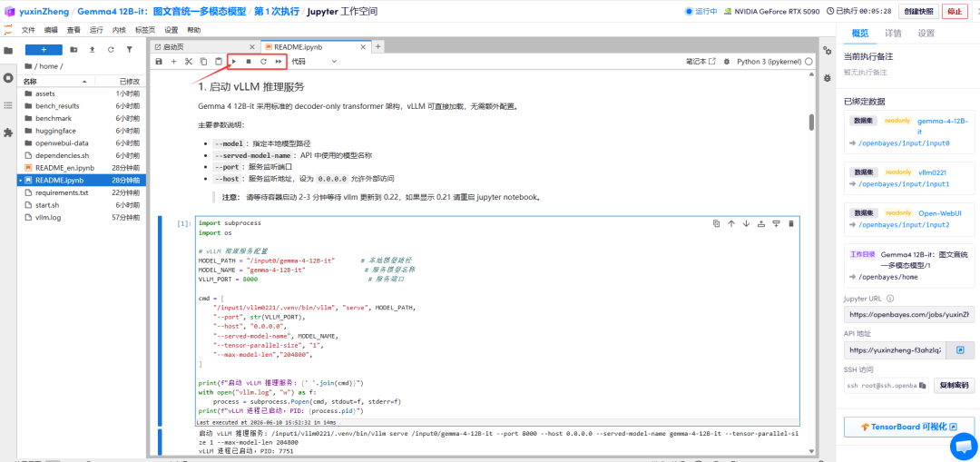The image size is (980, 462).
Task: Open the gemma-4-12B-it dataset link
Action: pos(943,125)
